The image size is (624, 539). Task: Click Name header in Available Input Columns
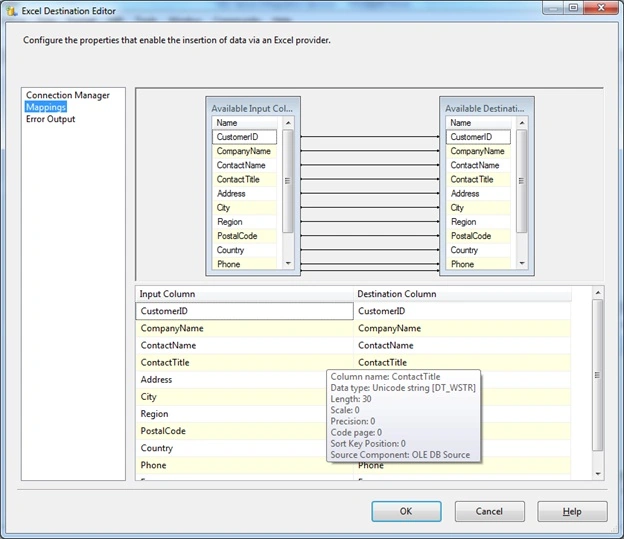point(244,123)
